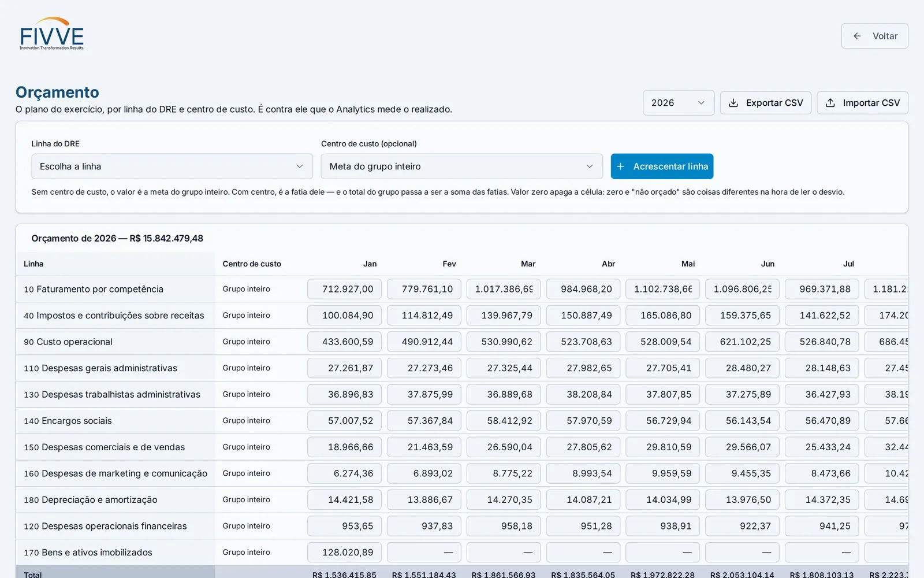Open the Linha do DRE dropdown
924x578 pixels.
pos(172,166)
